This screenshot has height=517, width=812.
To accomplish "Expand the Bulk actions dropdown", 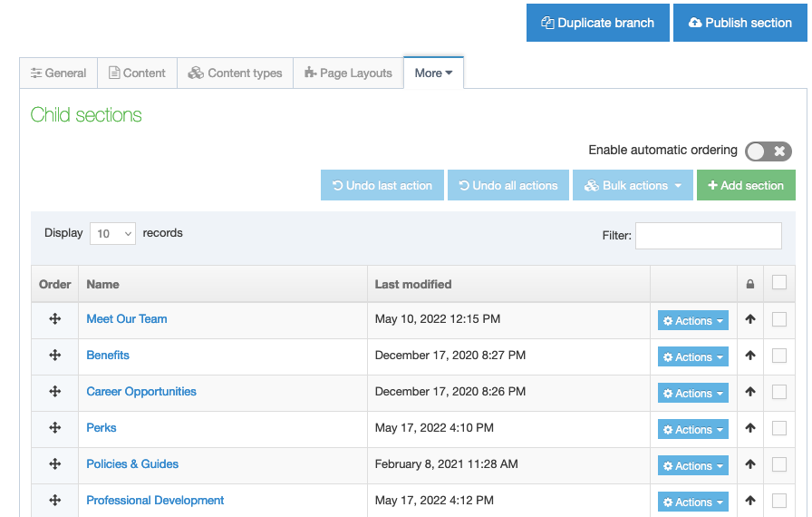I will (633, 186).
